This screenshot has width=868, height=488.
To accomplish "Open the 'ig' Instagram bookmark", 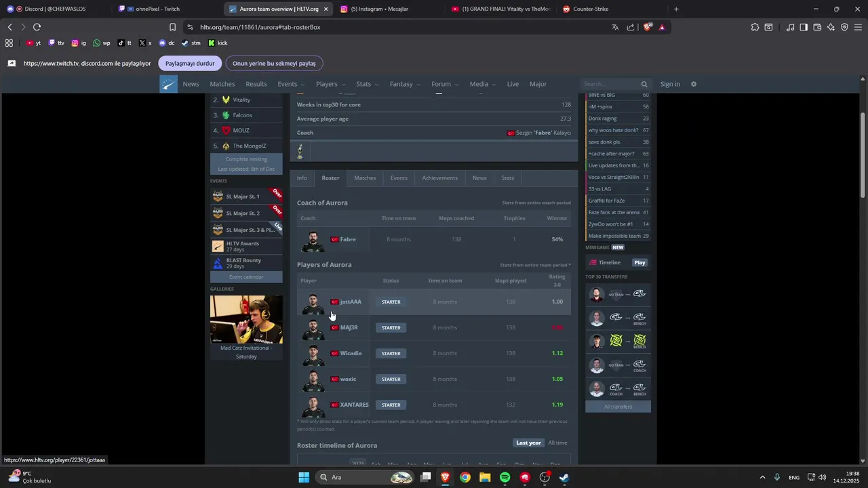I will 79,43.
